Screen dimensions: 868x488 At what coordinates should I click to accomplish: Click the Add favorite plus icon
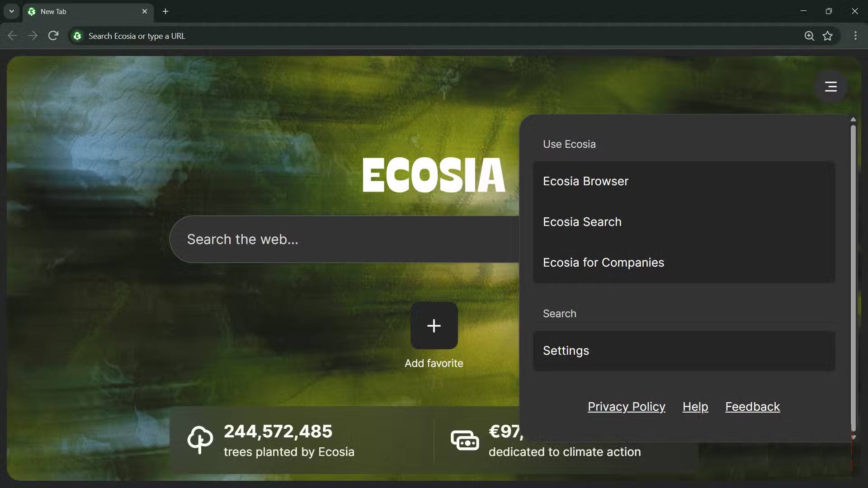coord(434,326)
